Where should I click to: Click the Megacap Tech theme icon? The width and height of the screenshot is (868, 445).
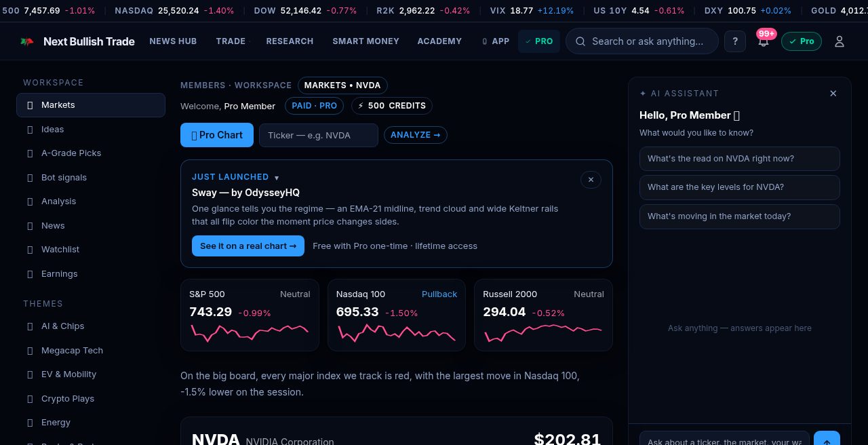tap(30, 351)
